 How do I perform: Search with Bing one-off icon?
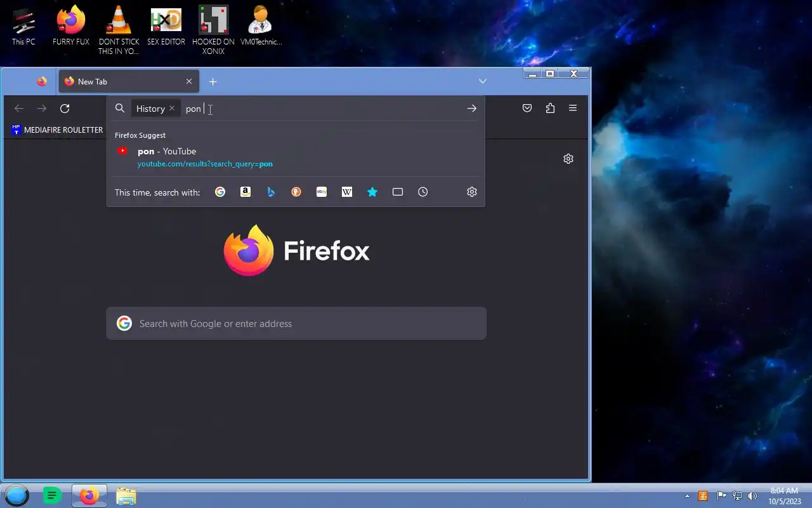coord(271,192)
